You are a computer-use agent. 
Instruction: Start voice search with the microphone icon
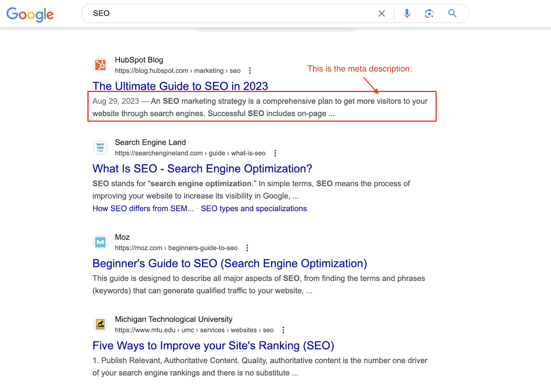[407, 13]
